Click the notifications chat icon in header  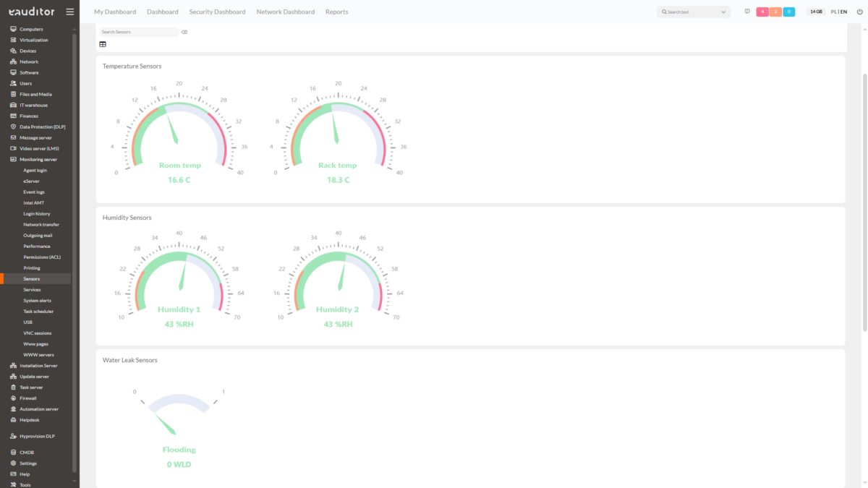747,12
